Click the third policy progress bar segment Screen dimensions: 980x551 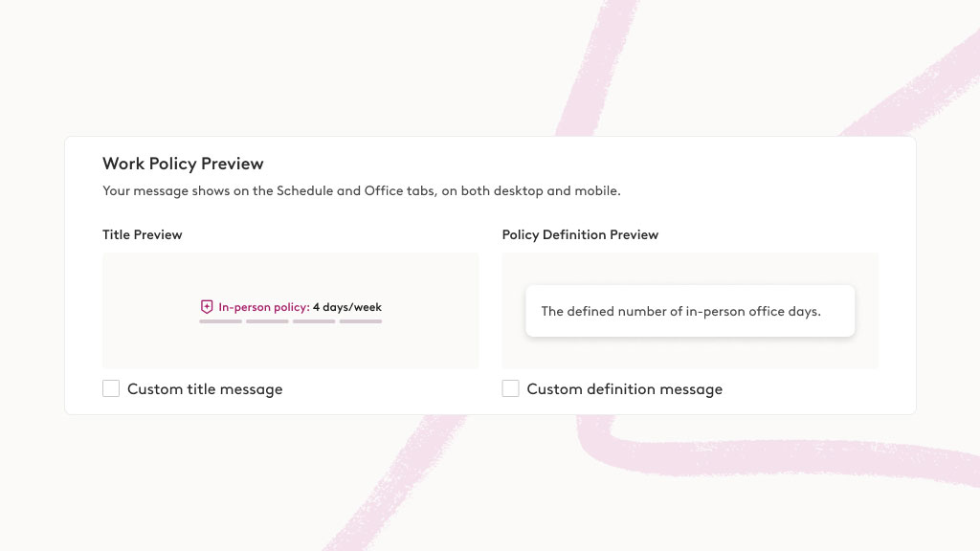point(314,321)
